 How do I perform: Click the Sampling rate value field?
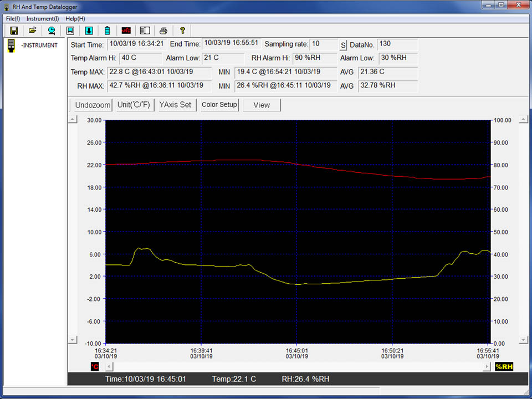point(324,44)
